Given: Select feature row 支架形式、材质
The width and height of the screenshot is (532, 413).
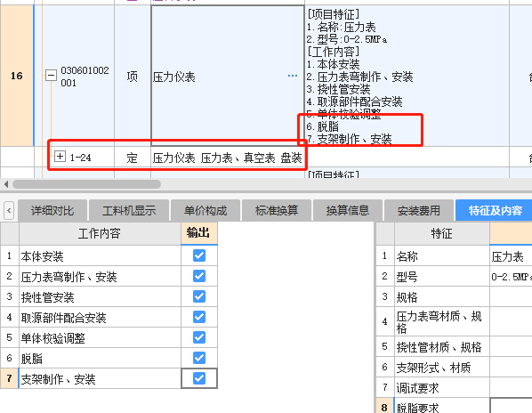Looking at the screenshot, I should [442, 368].
